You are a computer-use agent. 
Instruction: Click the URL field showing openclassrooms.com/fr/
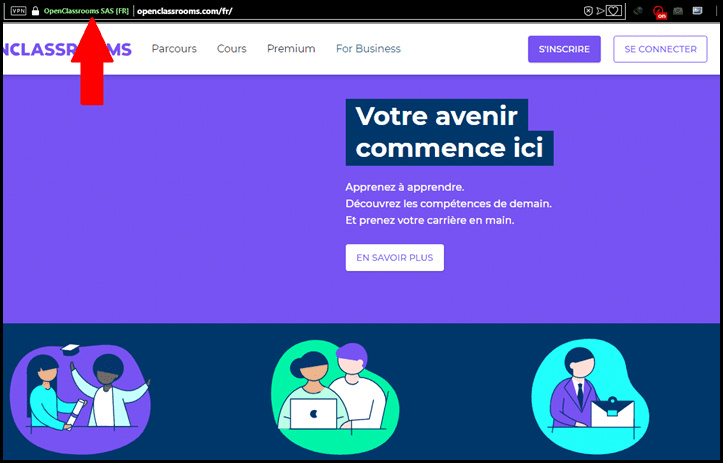coord(184,11)
